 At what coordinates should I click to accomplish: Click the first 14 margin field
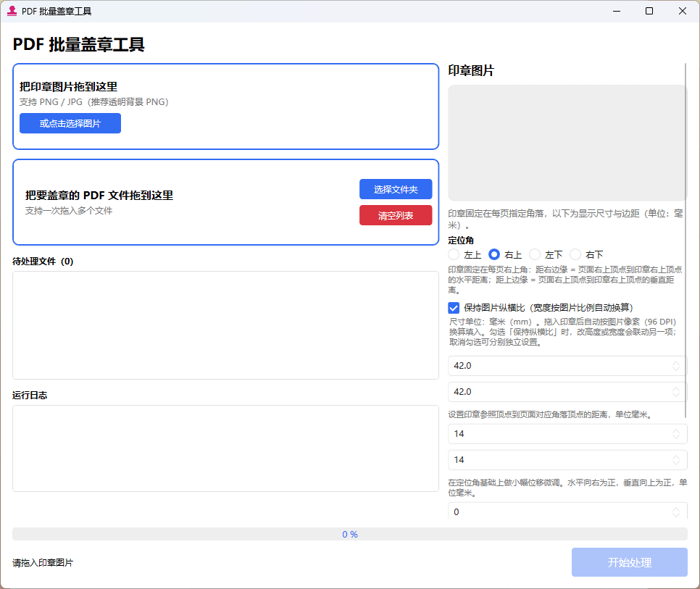coord(567,434)
